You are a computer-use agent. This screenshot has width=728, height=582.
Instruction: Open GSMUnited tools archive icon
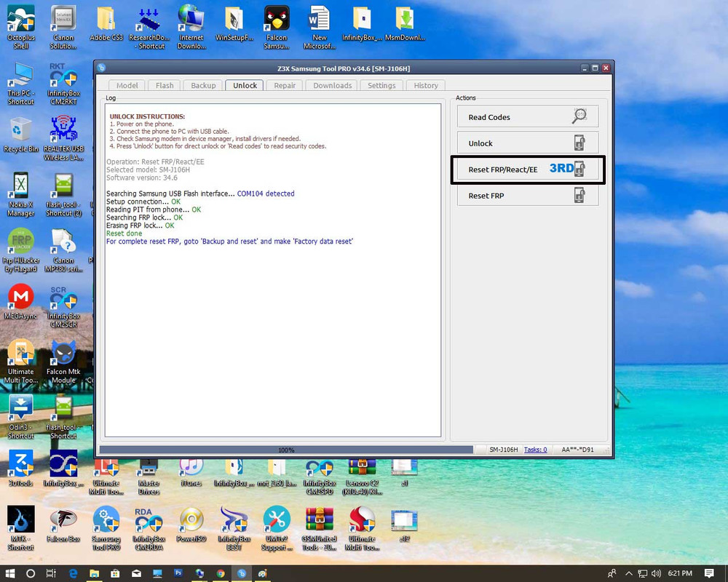(320, 528)
